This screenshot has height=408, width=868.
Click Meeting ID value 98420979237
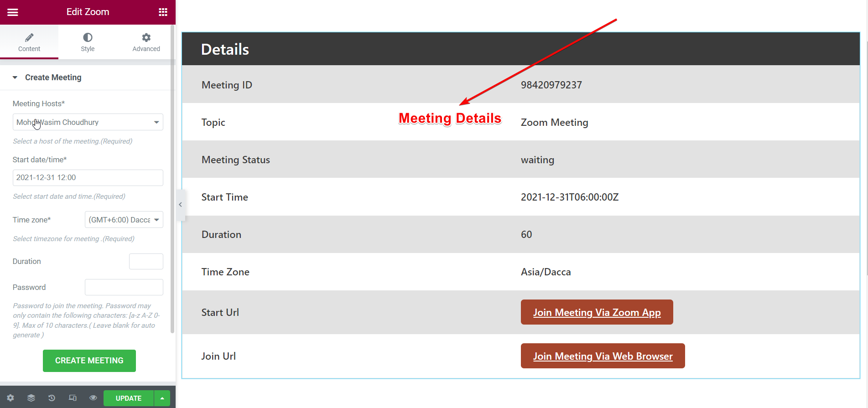click(x=551, y=85)
